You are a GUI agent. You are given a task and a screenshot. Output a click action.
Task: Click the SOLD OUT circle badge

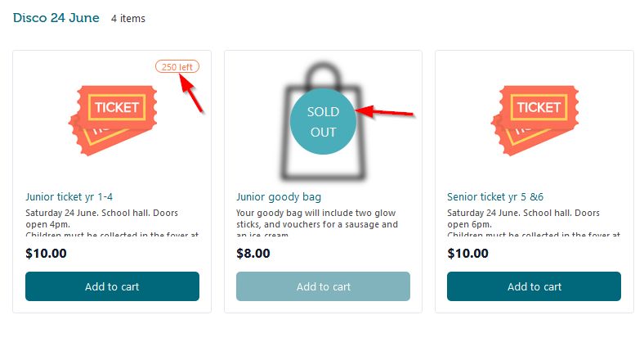tap(323, 122)
